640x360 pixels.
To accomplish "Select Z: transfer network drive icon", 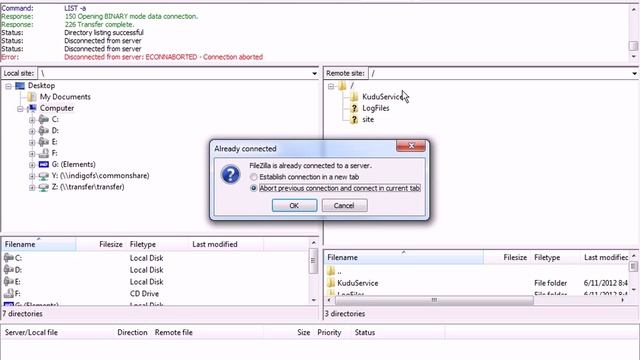I will [44, 187].
